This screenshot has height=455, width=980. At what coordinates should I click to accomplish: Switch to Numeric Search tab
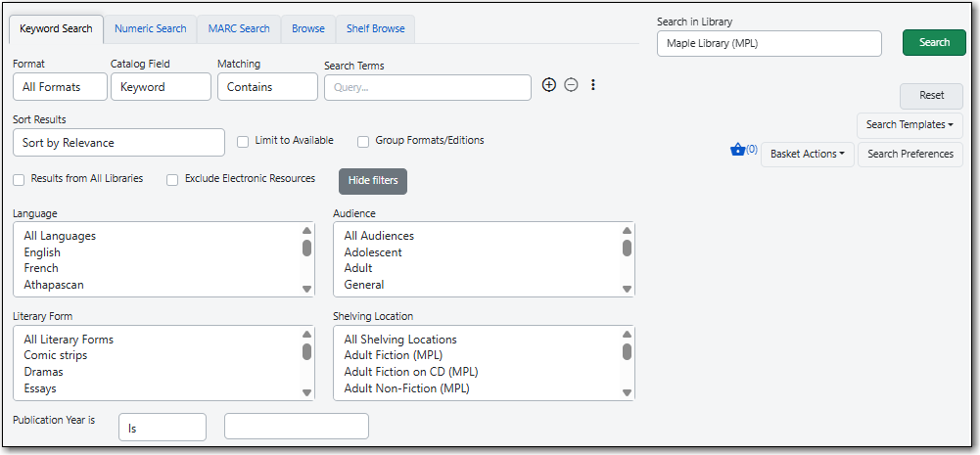[x=151, y=28]
